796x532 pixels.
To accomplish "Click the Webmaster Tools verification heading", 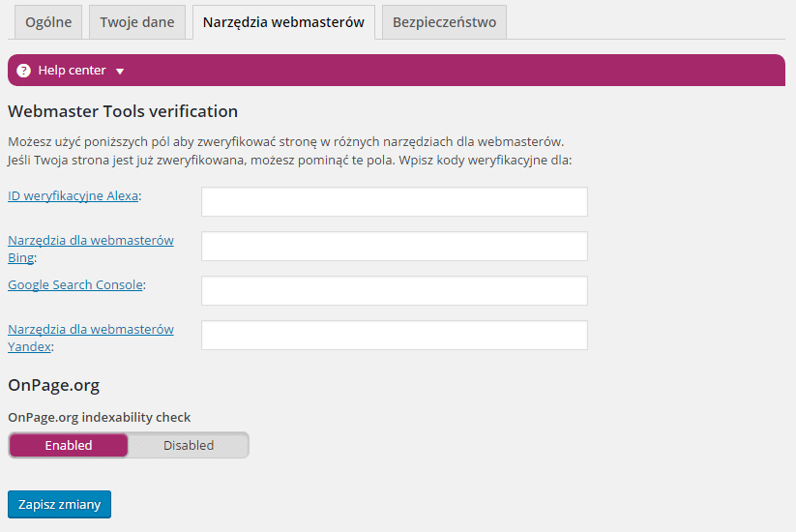I will [123, 111].
